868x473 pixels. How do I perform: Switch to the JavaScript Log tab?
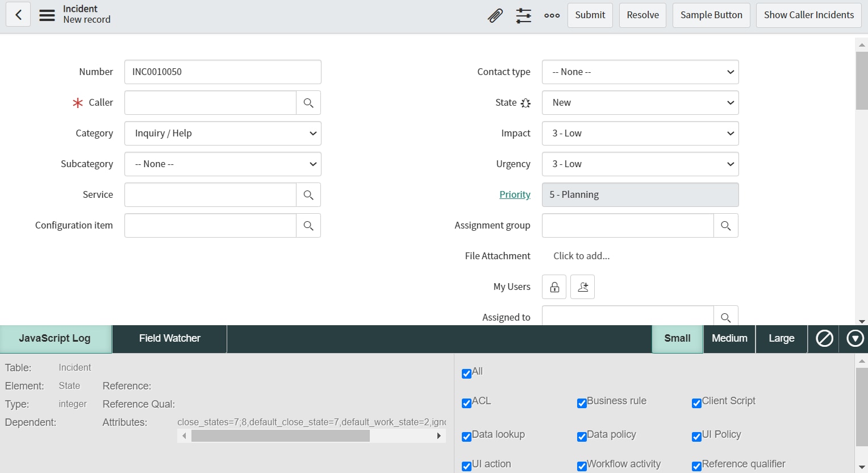(x=55, y=339)
